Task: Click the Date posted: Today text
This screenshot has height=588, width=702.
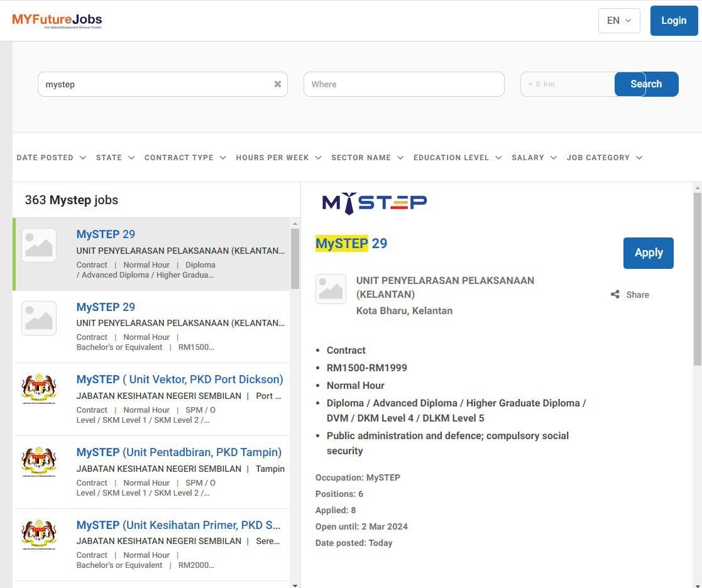Action: coord(354,543)
